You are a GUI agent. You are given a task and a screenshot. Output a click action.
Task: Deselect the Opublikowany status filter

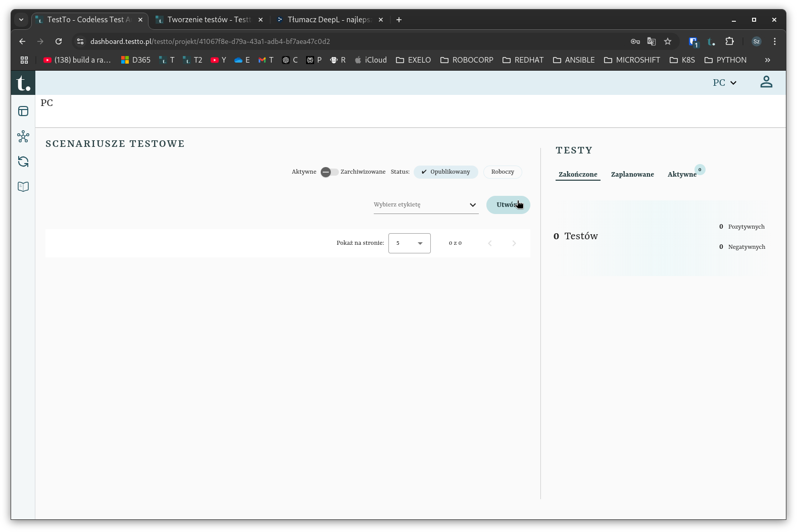click(445, 172)
